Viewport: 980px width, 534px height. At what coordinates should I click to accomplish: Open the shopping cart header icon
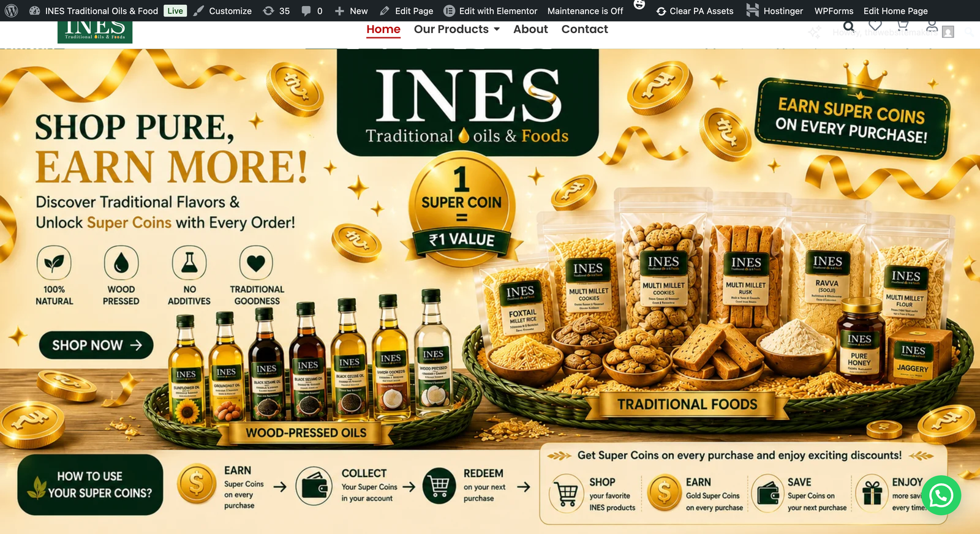902,26
